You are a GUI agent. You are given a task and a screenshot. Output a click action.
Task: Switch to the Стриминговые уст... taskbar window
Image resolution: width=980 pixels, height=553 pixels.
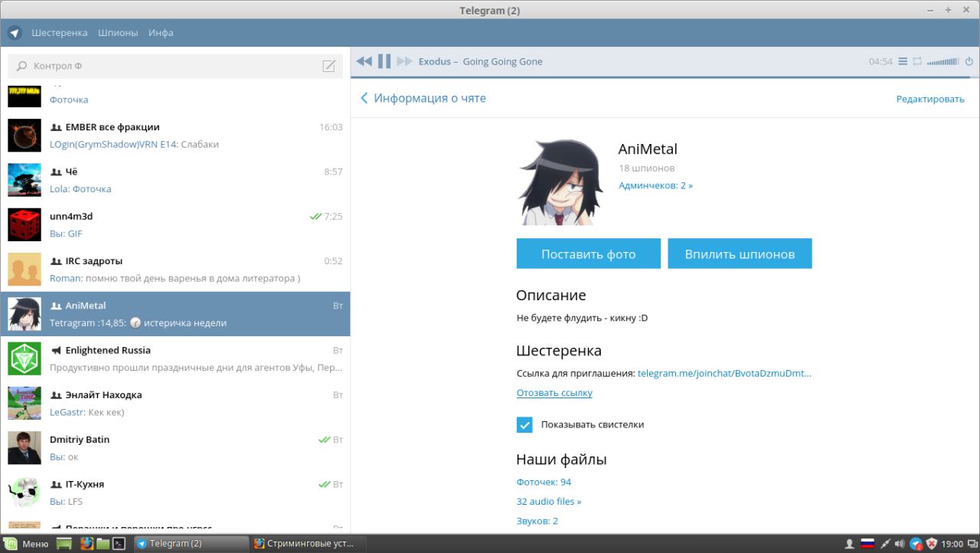[309, 544]
